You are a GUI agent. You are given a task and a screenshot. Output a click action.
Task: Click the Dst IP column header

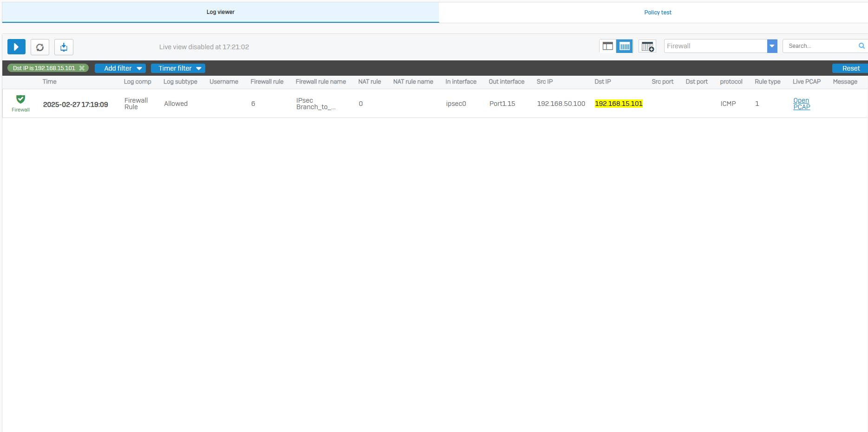click(x=603, y=82)
